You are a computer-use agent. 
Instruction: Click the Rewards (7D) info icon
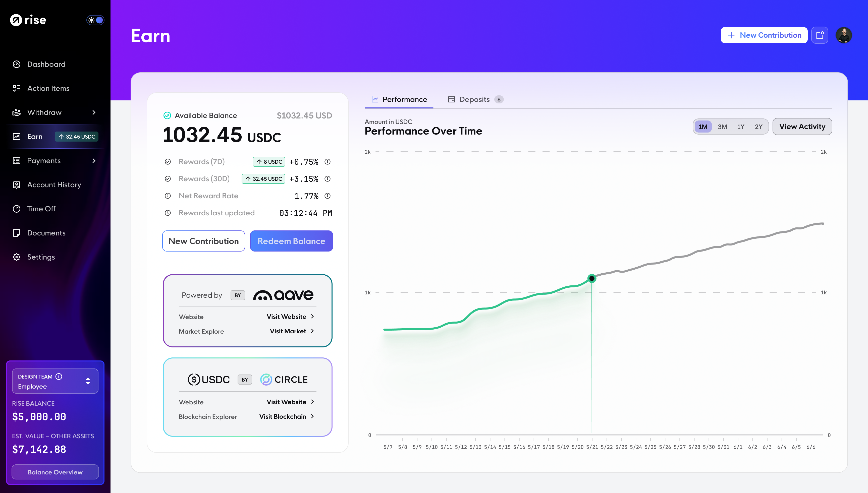327,162
